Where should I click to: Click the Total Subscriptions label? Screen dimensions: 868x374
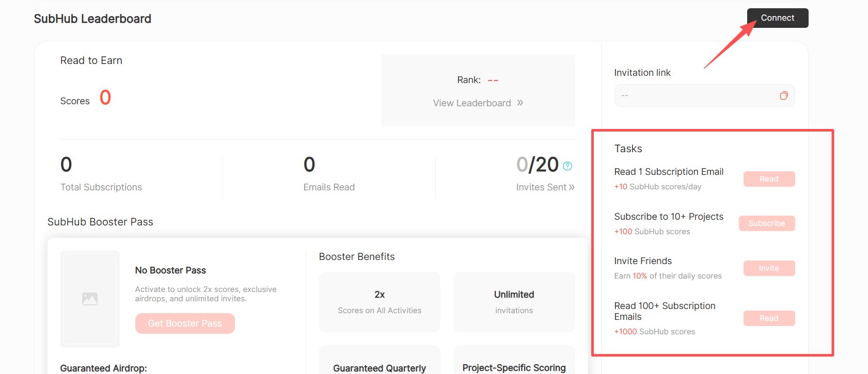(x=101, y=187)
